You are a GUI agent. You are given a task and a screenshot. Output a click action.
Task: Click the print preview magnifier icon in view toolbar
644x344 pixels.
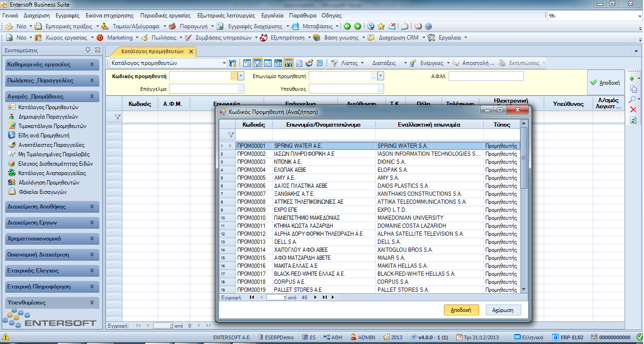click(299, 63)
